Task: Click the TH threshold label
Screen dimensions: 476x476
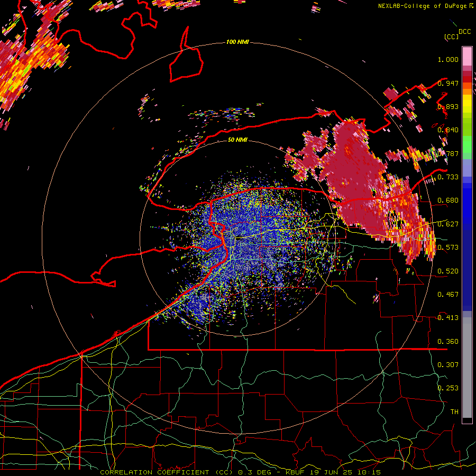Action: [x=454, y=412]
